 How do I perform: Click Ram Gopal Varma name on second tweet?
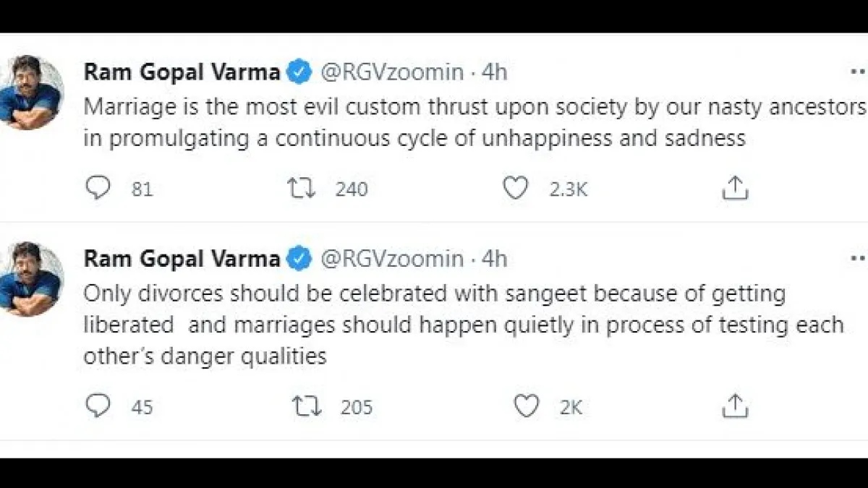182,258
